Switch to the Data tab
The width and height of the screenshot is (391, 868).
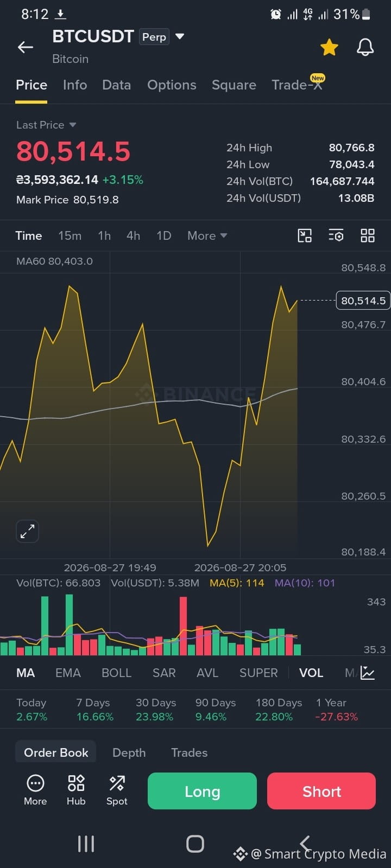pyautogui.click(x=117, y=85)
